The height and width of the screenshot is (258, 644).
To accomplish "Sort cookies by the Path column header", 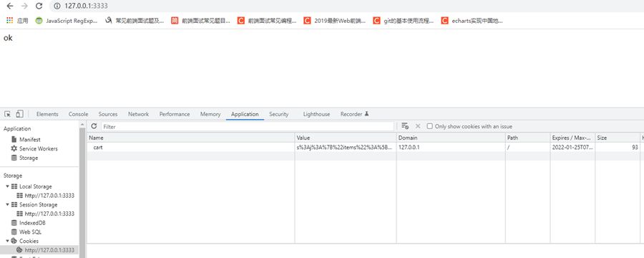I will click(x=528, y=138).
